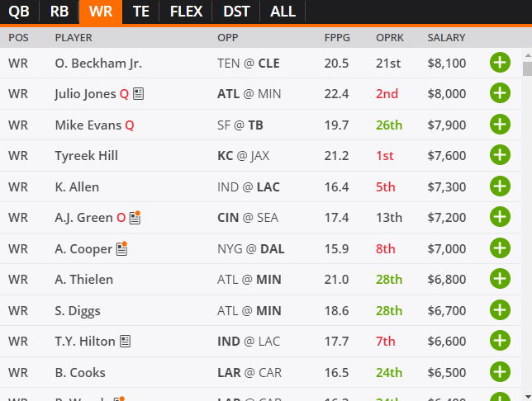Add Mike Evans to the lineup

(x=500, y=125)
